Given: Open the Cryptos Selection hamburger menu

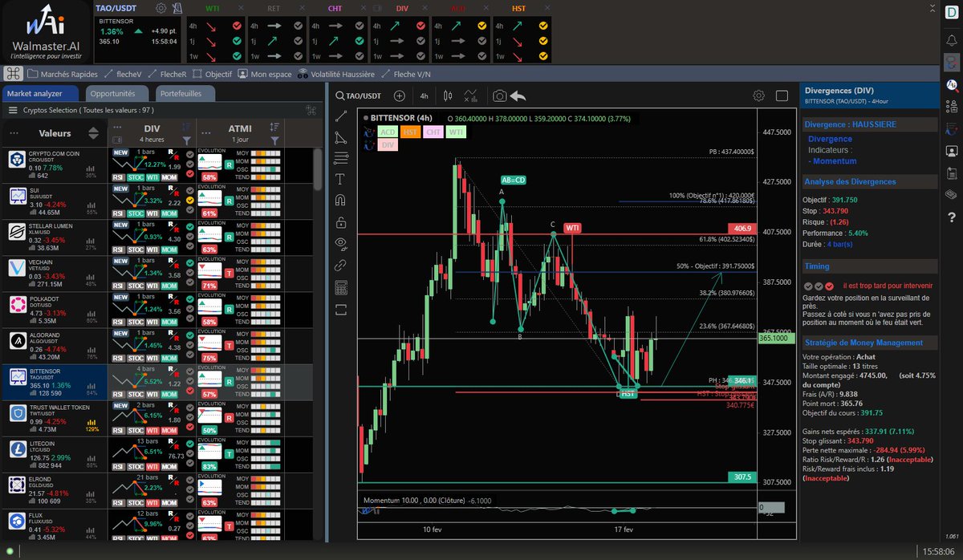Looking at the screenshot, I should (x=13, y=110).
